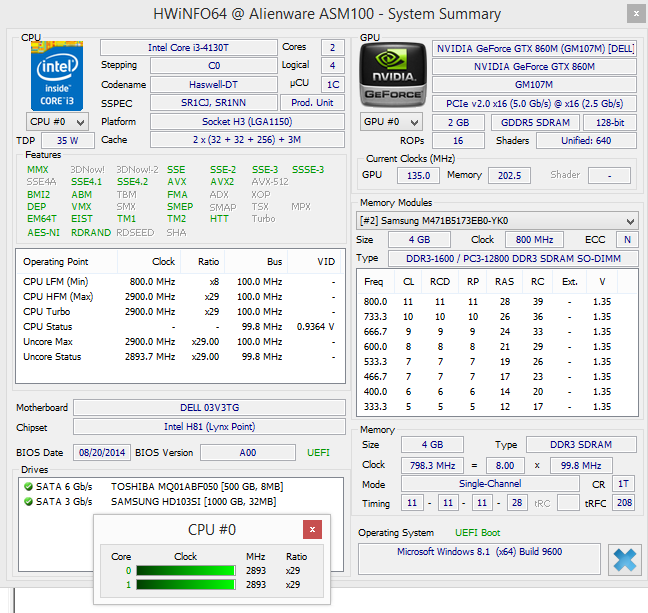Select the CPU HFM (Max) row
Viewport: 648px width, 613px height.
179,296
